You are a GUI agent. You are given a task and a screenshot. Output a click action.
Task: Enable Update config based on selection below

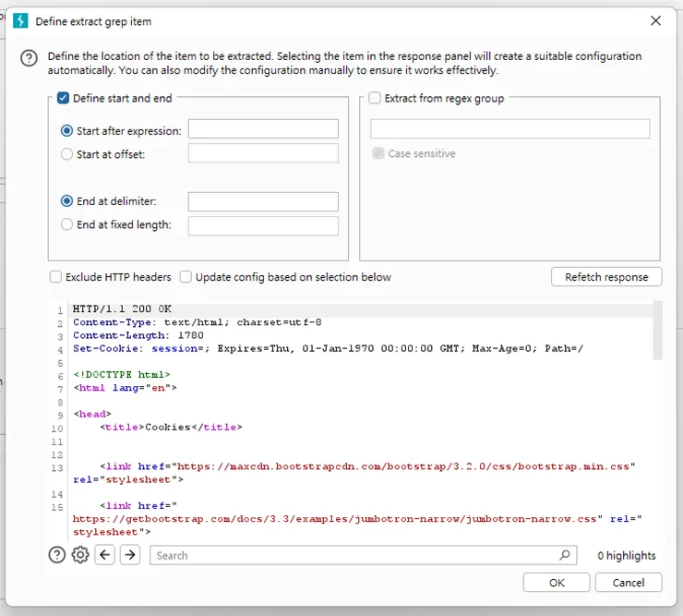[x=186, y=277]
